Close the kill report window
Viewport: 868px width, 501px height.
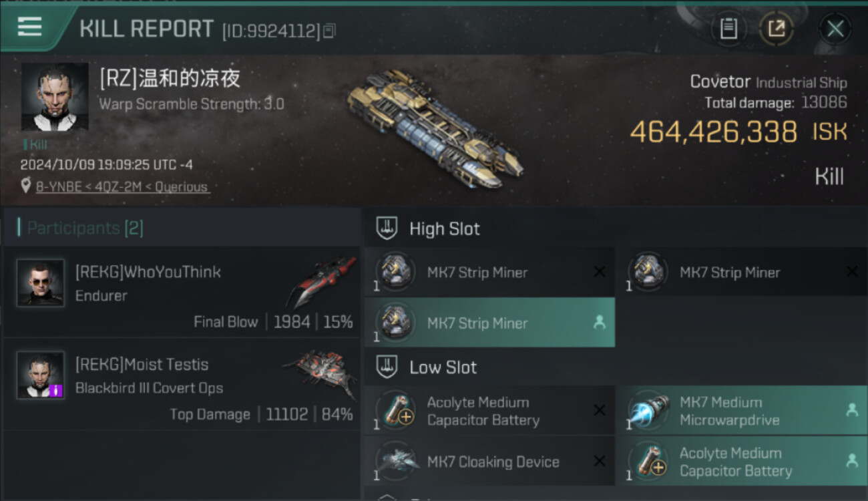coord(835,29)
